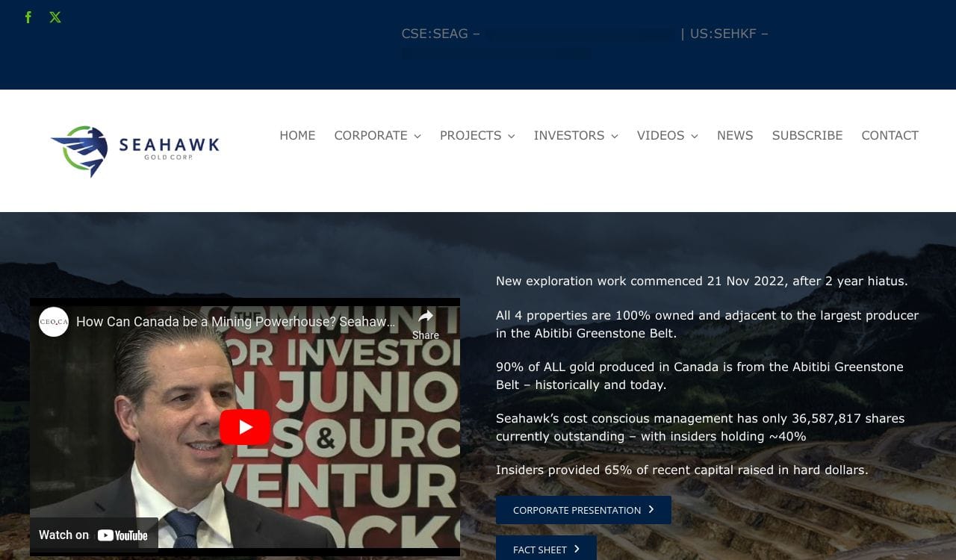
Task: Click the video Share arrow icon
Action: point(426,317)
